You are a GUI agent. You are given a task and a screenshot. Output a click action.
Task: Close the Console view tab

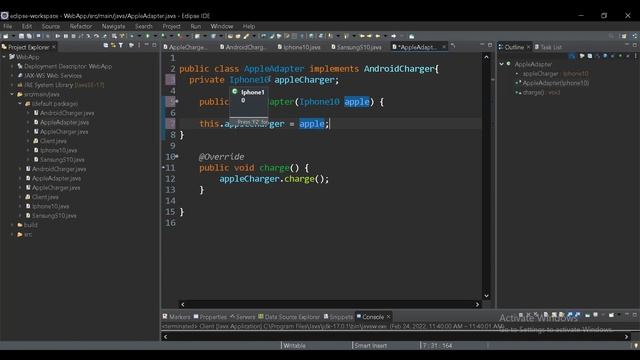click(x=389, y=317)
